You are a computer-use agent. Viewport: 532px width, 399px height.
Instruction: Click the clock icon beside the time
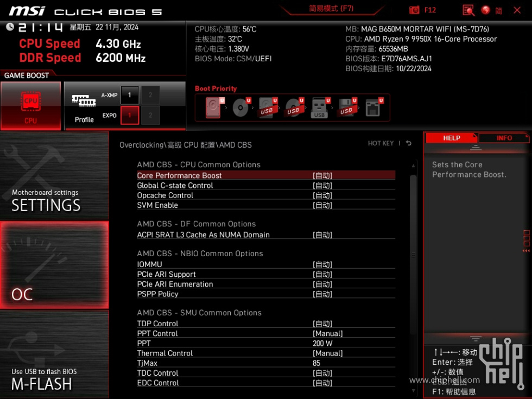(10, 27)
